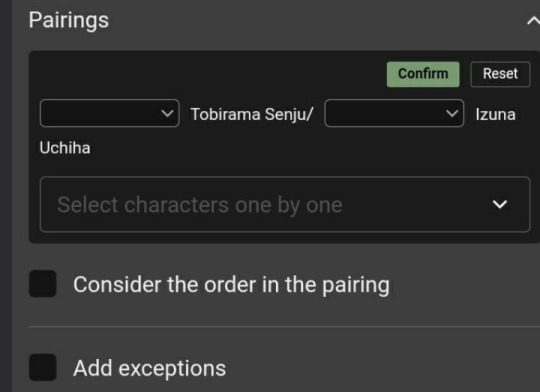The width and height of the screenshot is (540, 392).
Task: Click the Consider the order in the pairing label
Action: click(231, 285)
